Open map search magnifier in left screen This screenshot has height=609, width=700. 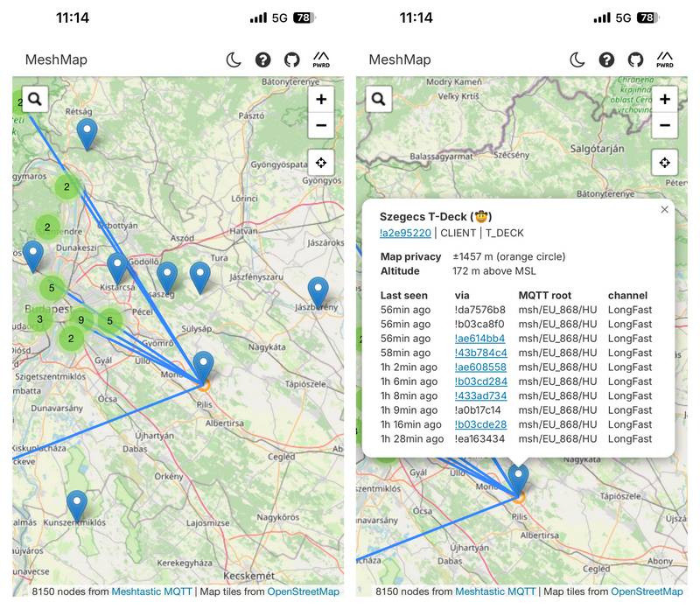click(x=35, y=99)
